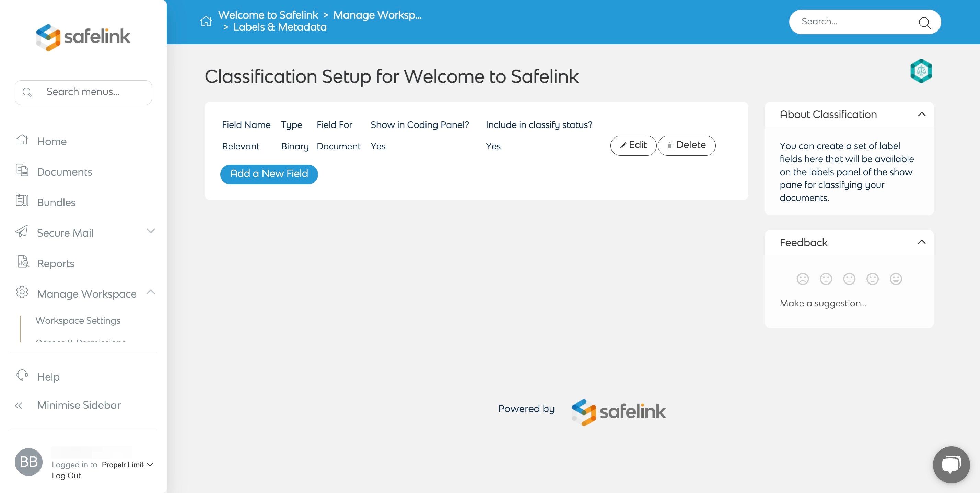
Task: Select the saddest feedback face
Action: (802, 279)
